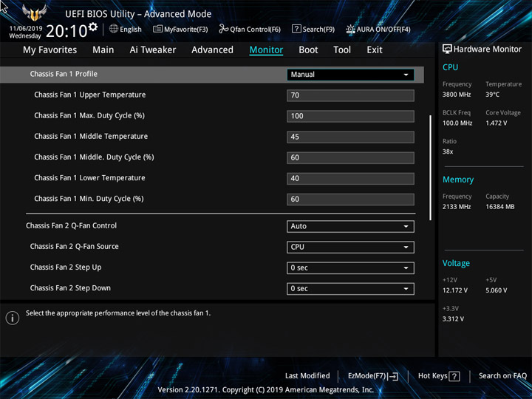
Task: Click the 11/06/2019 date text
Action: coord(26,29)
